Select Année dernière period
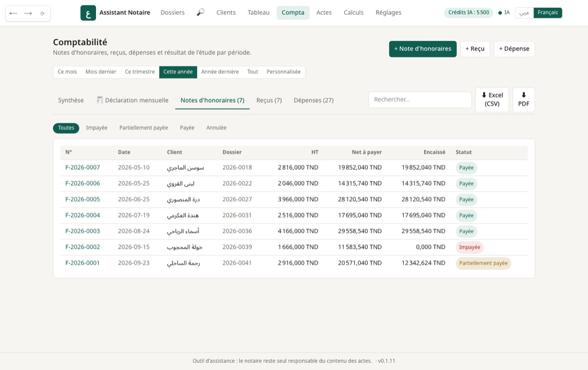 click(x=220, y=72)
